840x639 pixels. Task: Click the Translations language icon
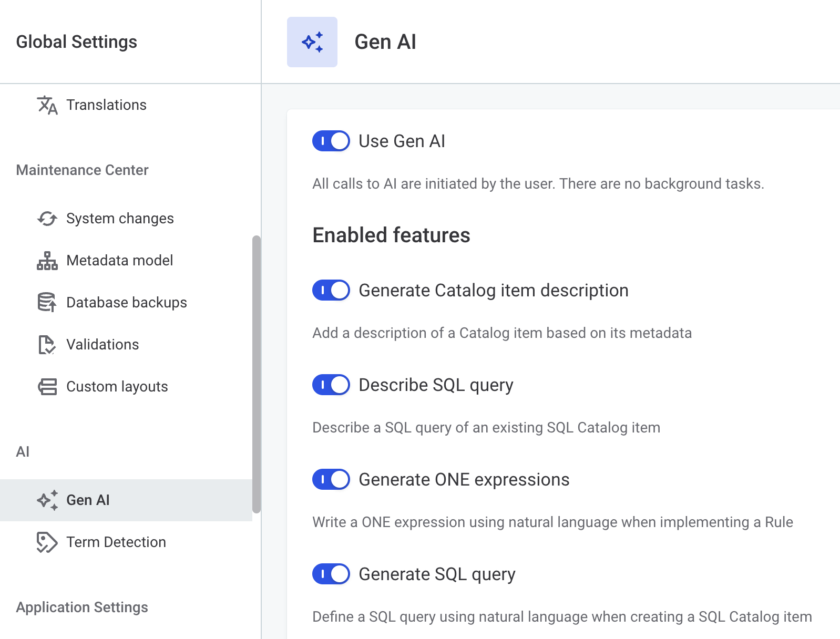[x=47, y=105]
